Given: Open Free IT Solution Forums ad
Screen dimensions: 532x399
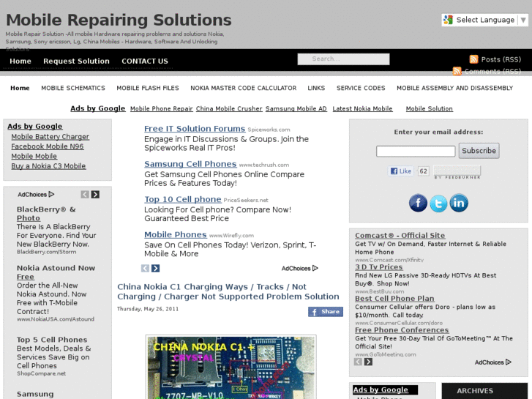Looking at the screenshot, I should (195, 129).
